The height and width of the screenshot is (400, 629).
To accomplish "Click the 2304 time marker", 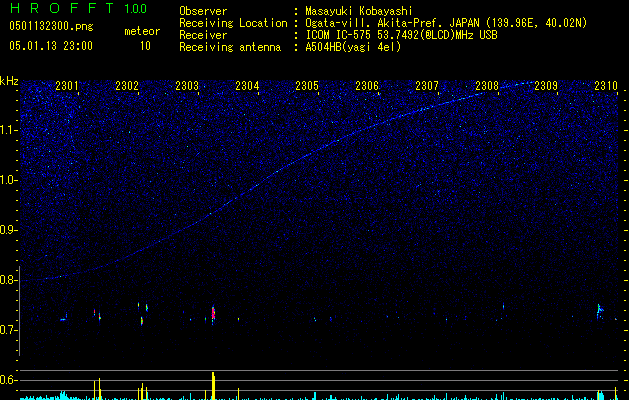I will [247, 86].
